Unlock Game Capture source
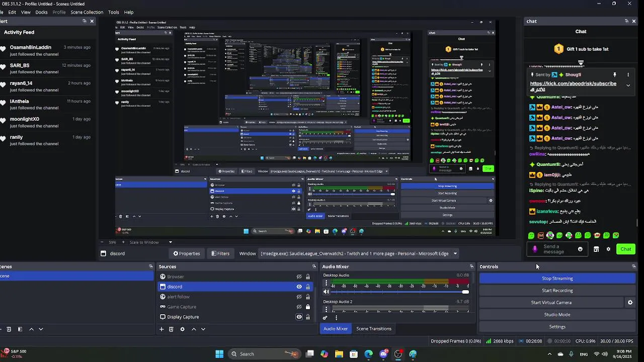The height and width of the screenshot is (362, 644). [x=307, y=307]
